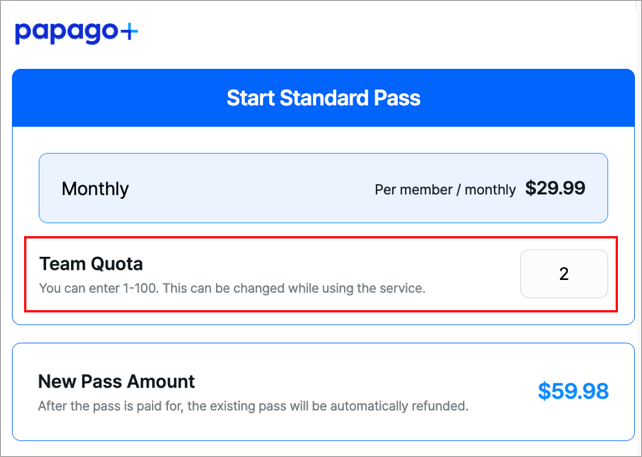642x457 pixels.
Task: Click the Start Standard Pass header
Action: click(x=322, y=98)
